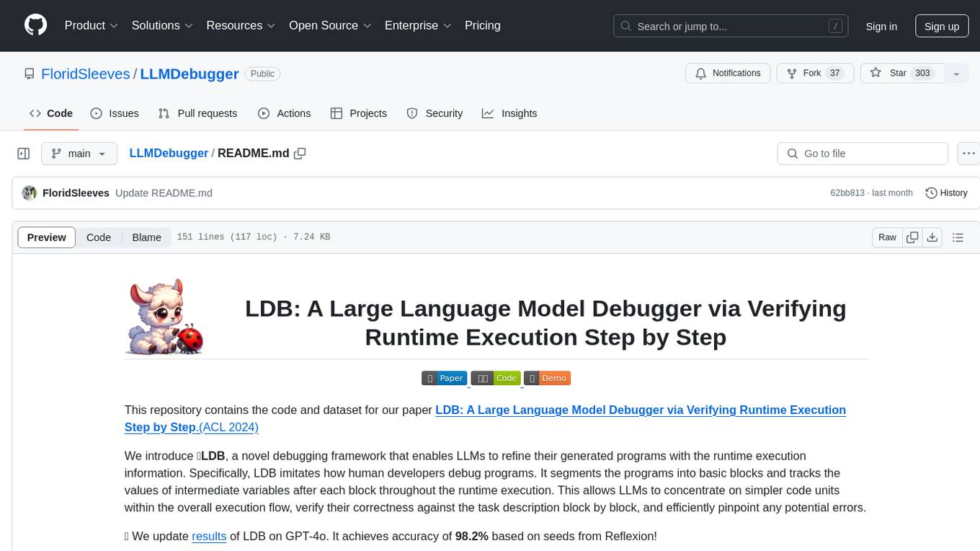This screenshot has height=551, width=980.
Task: Click the LDB llama logo image
Action: 166,317
